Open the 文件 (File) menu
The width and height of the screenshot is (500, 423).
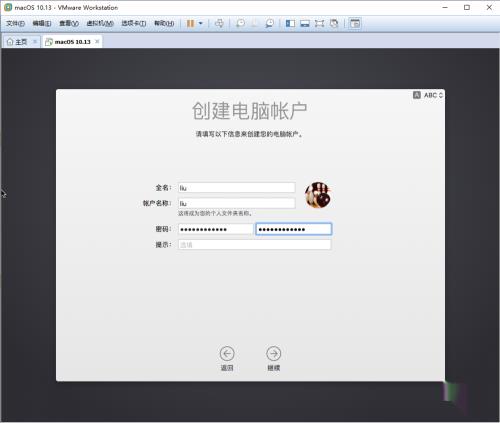tap(15, 23)
